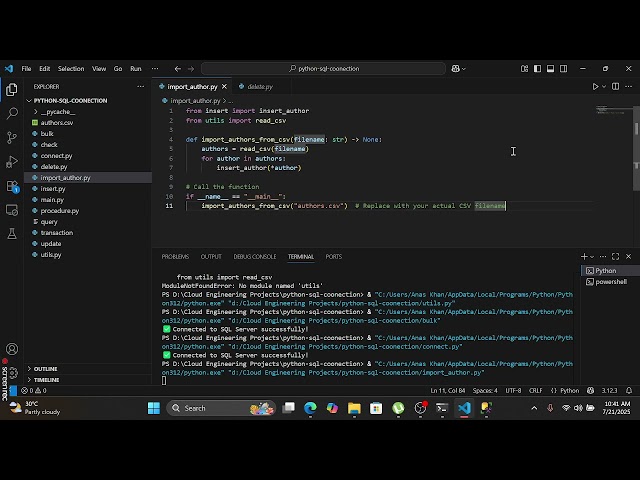Screen dimensions: 640x480
Task: Open authors.csv in the explorer
Action: 57,122
